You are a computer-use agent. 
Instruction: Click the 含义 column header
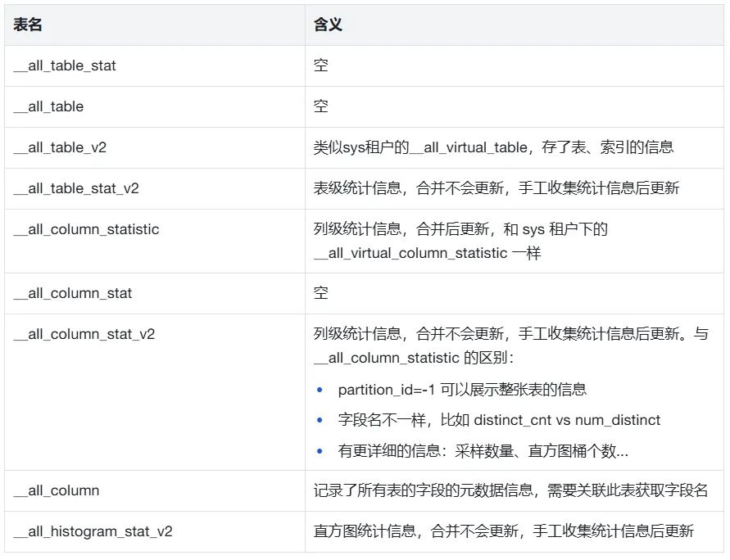pos(328,25)
